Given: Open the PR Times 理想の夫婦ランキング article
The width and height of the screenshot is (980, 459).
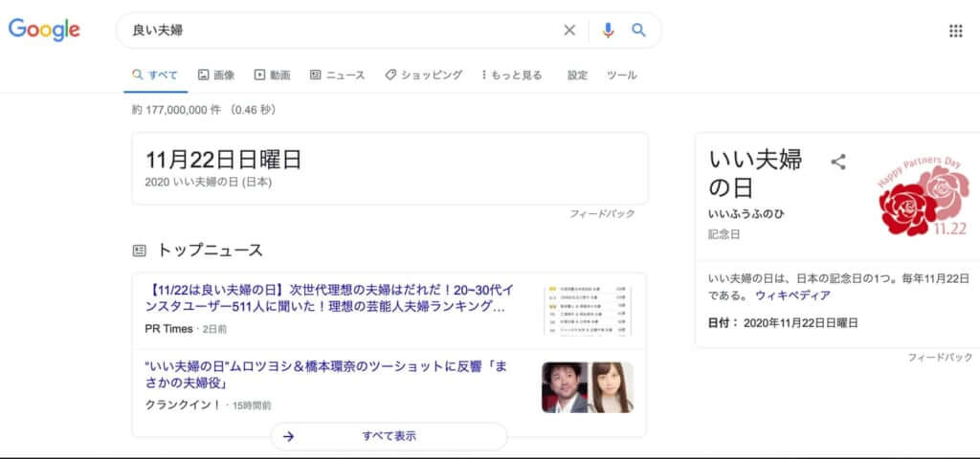Looking at the screenshot, I should [x=329, y=299].
